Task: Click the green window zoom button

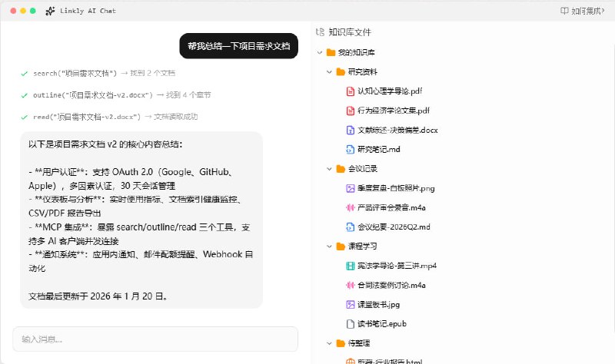Action: [x=33, y=11]
